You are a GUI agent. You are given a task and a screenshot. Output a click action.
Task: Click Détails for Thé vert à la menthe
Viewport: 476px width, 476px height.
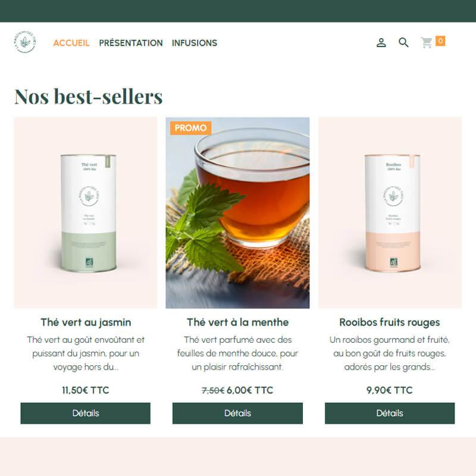pos(237,413)
